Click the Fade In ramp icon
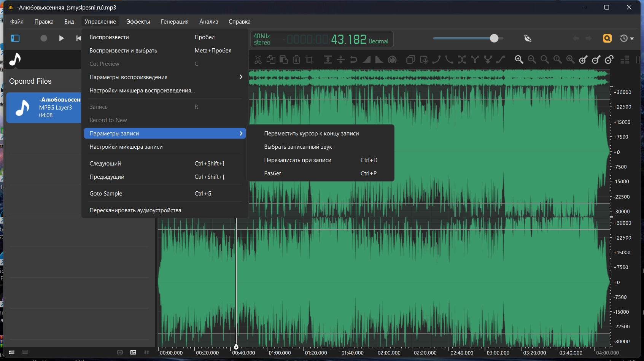 click(366, 60)
